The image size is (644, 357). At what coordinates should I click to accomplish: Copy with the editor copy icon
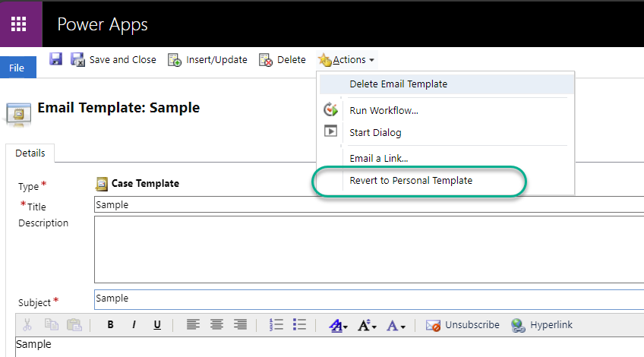click(52, 324)
